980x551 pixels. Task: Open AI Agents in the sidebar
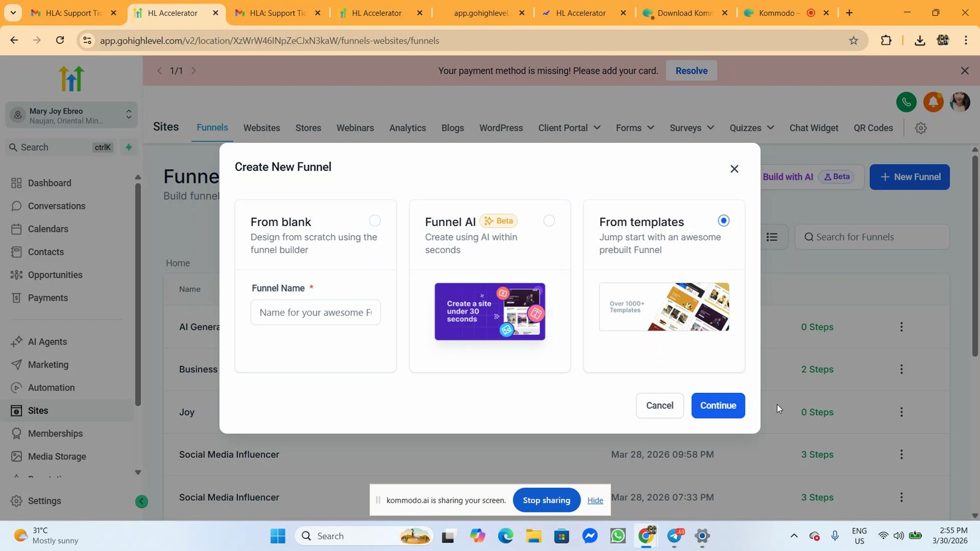(x=47, y=342)
